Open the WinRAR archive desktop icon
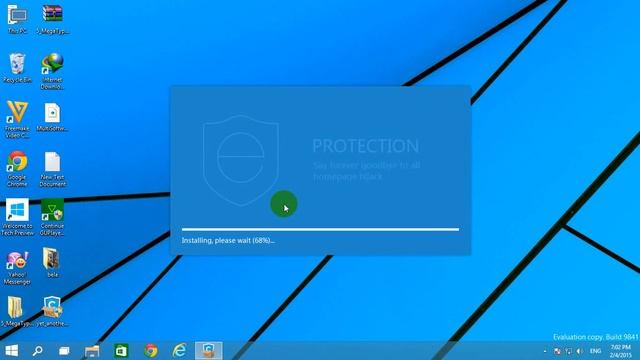Screen dimensions: 640x360 pos(52,19)
